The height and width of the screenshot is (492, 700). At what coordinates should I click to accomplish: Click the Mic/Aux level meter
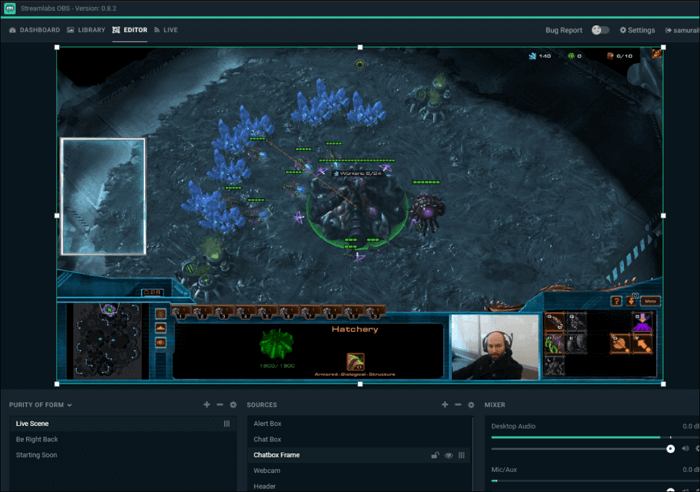595,480
